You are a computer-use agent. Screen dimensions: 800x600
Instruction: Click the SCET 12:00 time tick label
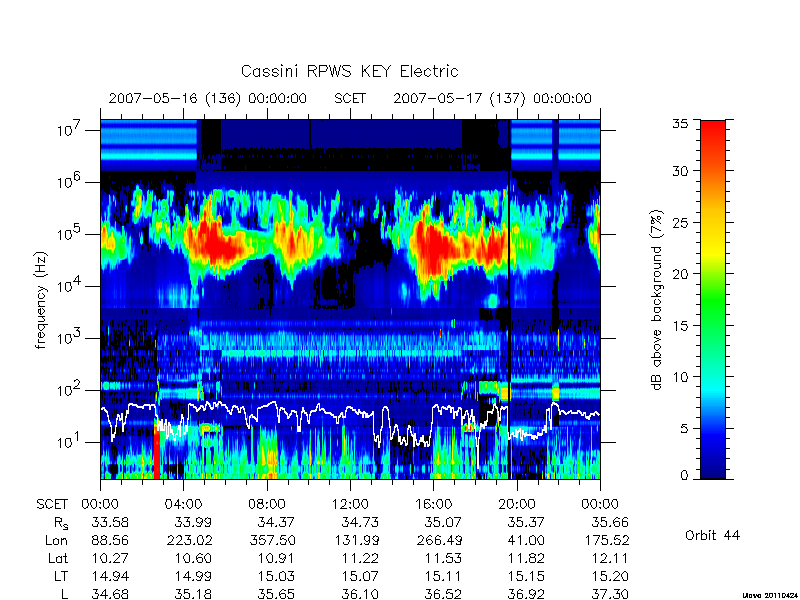[x=350, y=504]
